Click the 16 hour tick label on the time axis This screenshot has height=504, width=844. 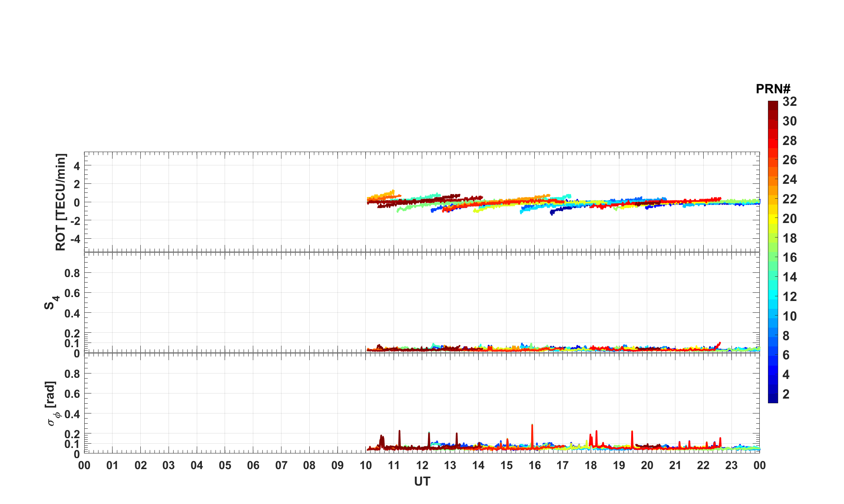(x=534, y=466)
